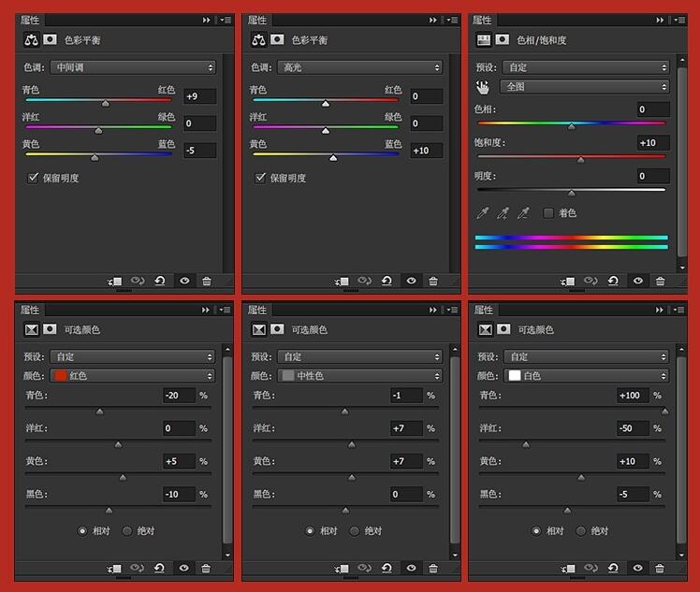This screenshot has width=700, height=592.
Task: Delete the Highlights Color Balance adjustment via trash icon
Action: [x=433, y=282]
